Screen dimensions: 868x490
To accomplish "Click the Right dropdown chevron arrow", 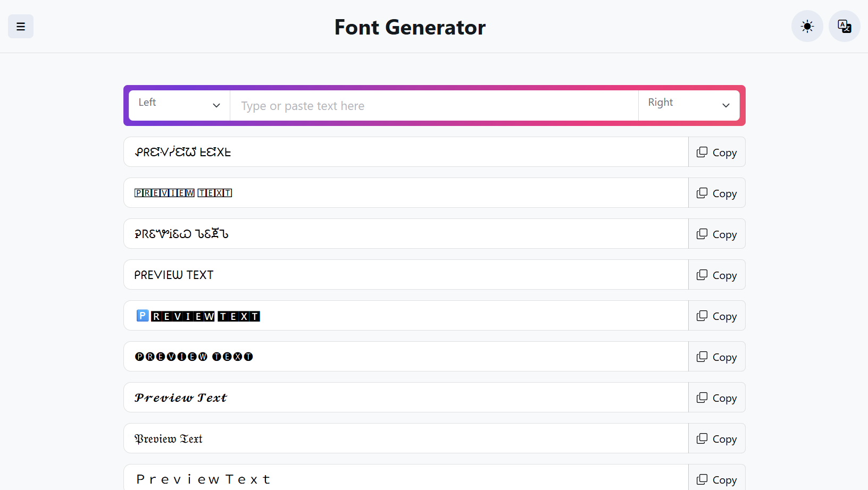I will (725, 106).
